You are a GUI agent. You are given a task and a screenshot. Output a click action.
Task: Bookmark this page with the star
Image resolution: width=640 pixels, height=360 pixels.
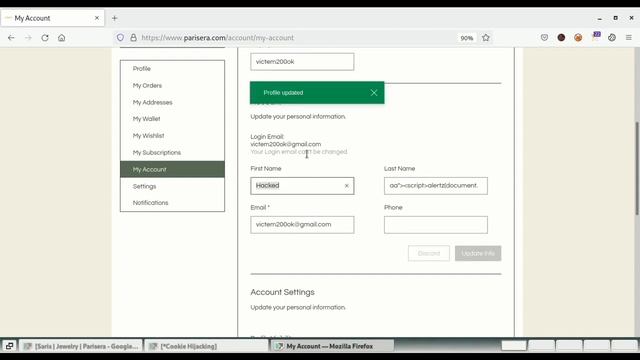(486, 38)
